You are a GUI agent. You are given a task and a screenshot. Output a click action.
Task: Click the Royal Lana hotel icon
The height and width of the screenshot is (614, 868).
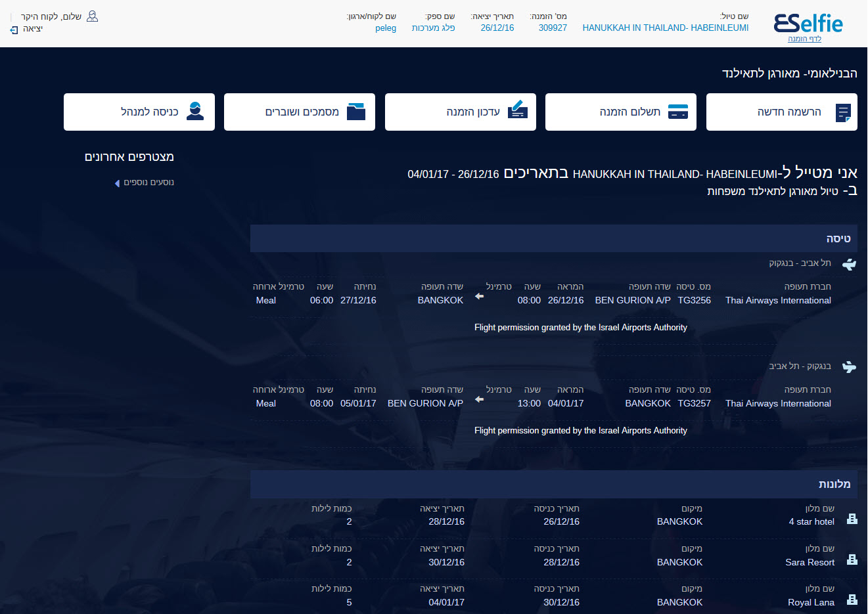click(852, 600)
